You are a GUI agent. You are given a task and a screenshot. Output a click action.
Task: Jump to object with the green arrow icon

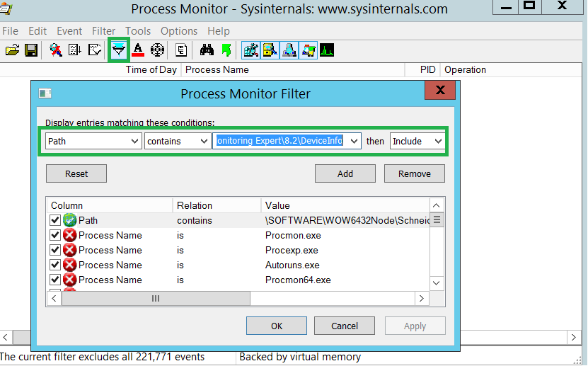(x=226, y=50)
